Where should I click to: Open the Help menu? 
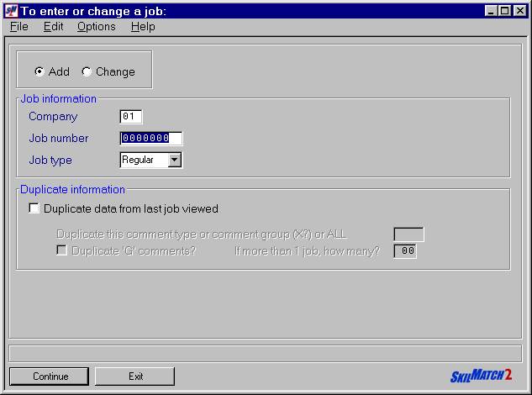coord(143,26)
